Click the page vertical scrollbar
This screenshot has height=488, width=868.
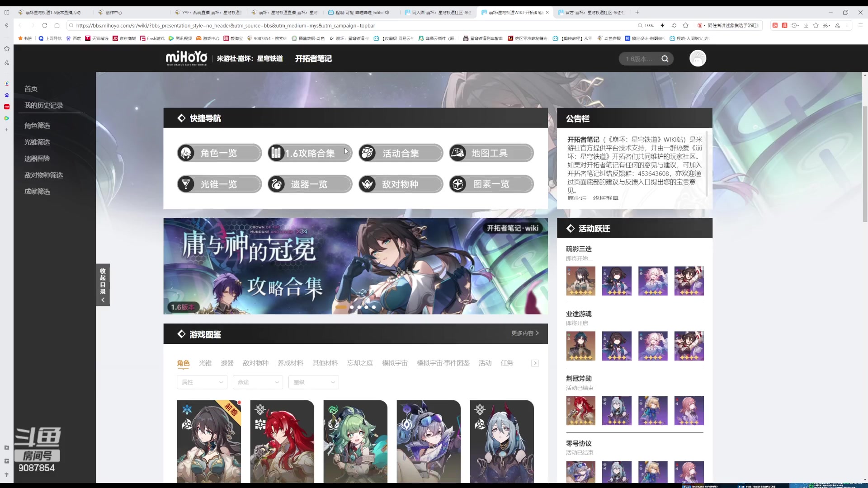pos(865,164)
